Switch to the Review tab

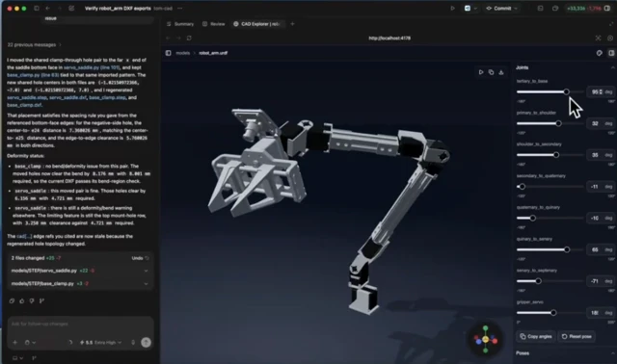click(x=214, y=24)
